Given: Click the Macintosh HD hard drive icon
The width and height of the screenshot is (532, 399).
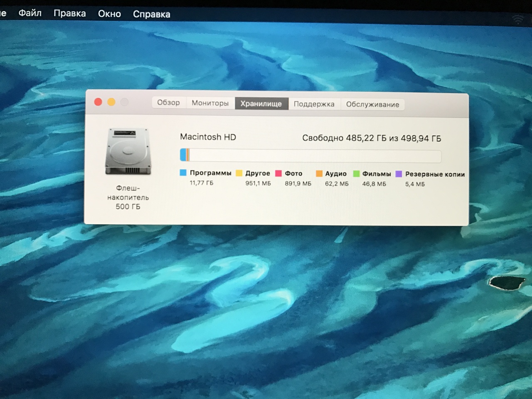Looking at the screenshot, I should click(128, 152).
